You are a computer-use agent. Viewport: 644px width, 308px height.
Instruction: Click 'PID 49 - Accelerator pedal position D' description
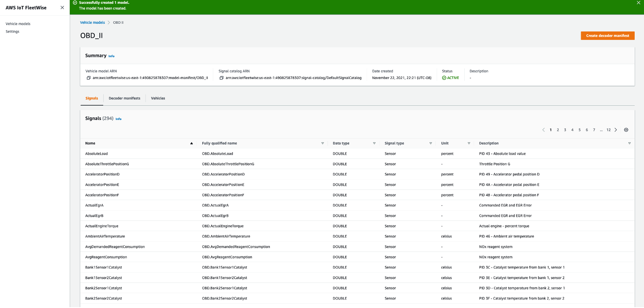tap(509, 175)
